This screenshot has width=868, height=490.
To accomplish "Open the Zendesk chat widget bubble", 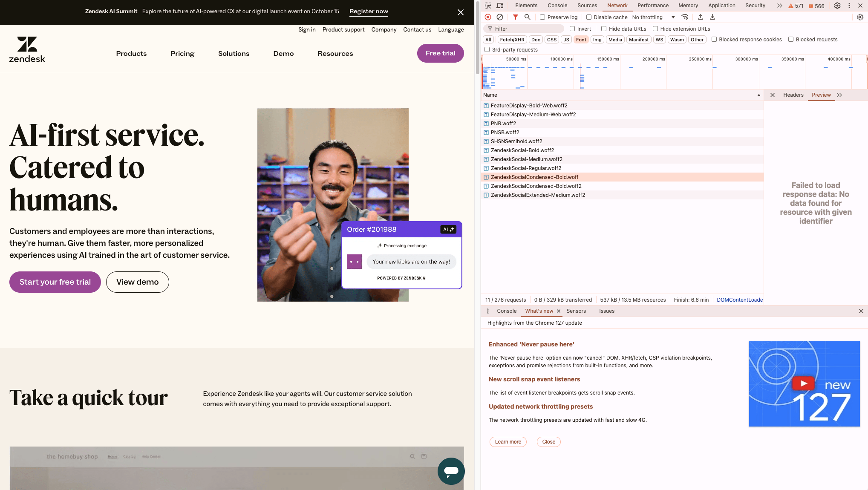I will point(451,471).
